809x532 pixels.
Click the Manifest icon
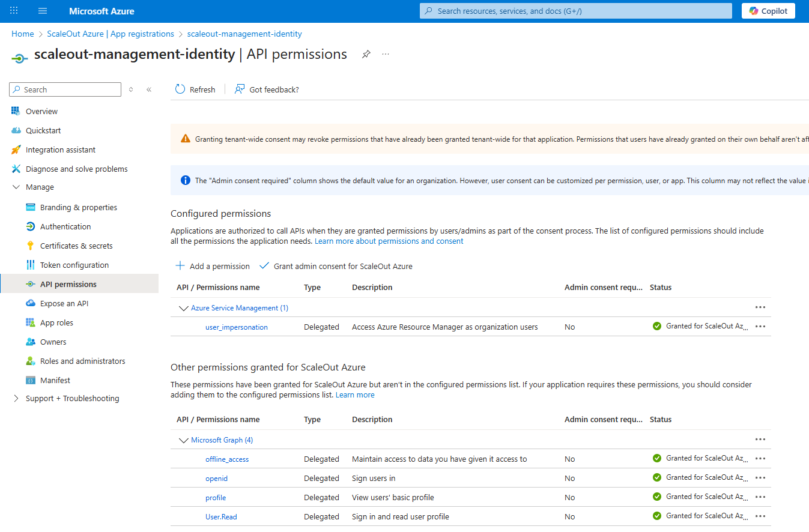point(31,380)
